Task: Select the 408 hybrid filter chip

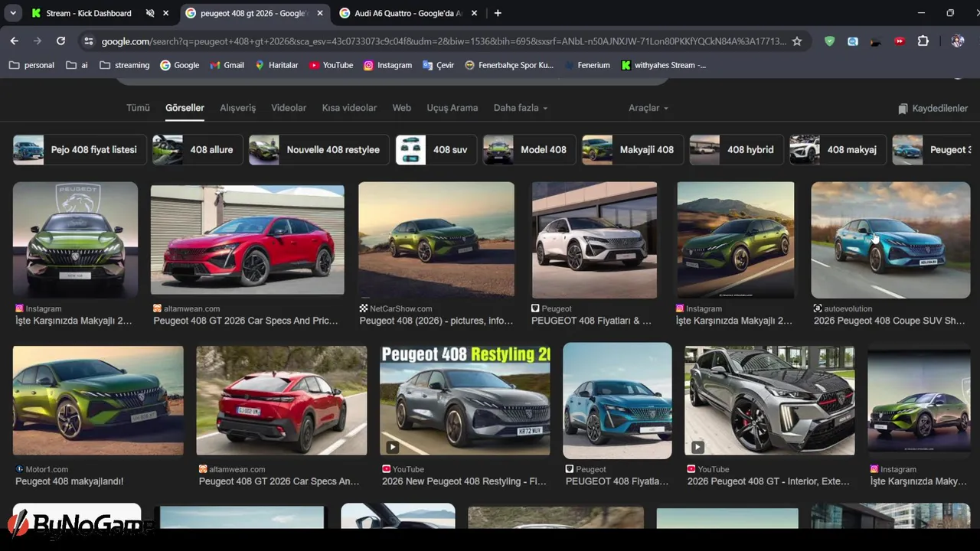Action: [737, 150]
